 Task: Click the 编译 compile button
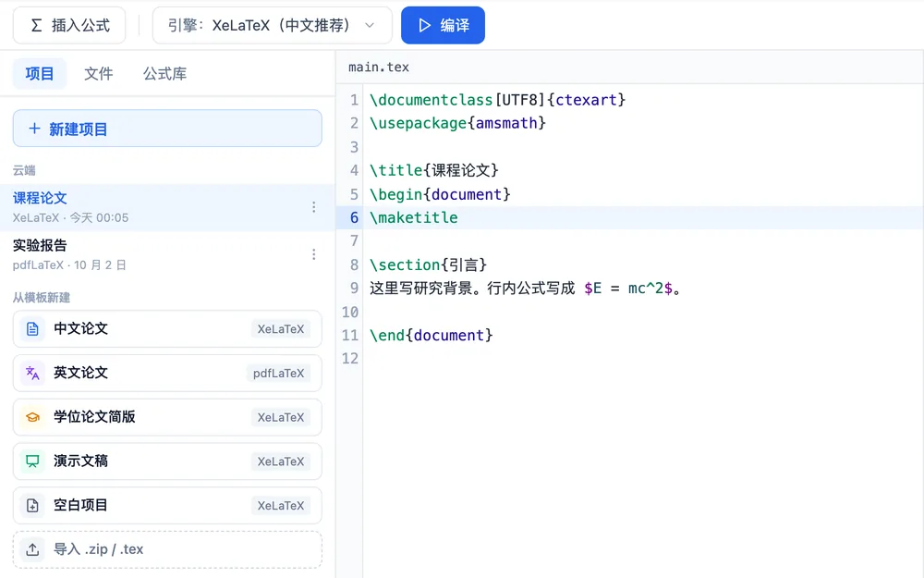tap(443, 25)
